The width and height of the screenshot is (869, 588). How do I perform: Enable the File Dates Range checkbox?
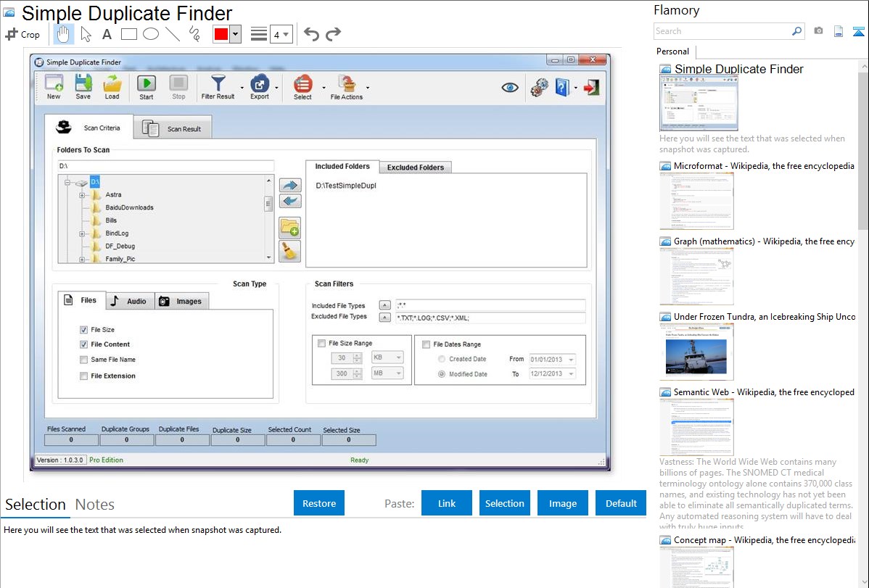(x=427, y=344)
